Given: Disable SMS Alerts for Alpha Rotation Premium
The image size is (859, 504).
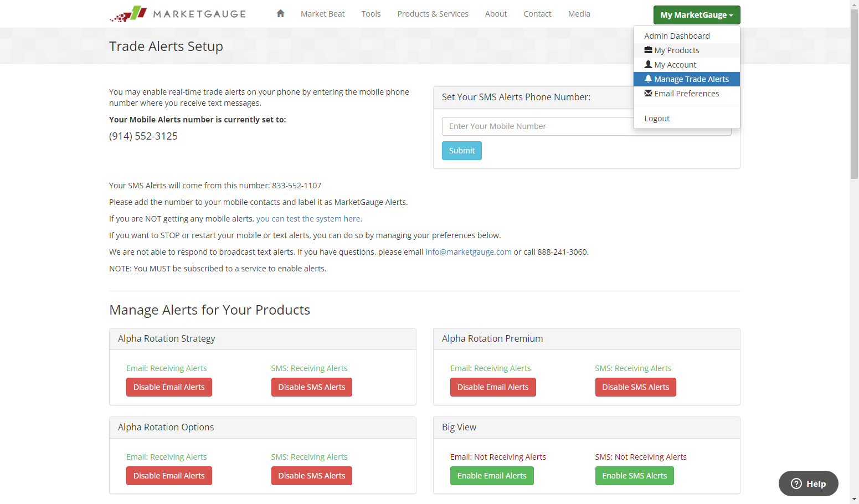Looking at the screenshot, I should (x=635, y=387).
